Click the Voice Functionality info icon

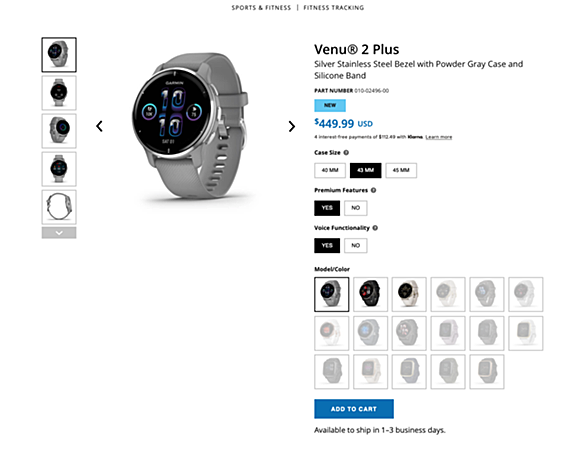[375, 228]
